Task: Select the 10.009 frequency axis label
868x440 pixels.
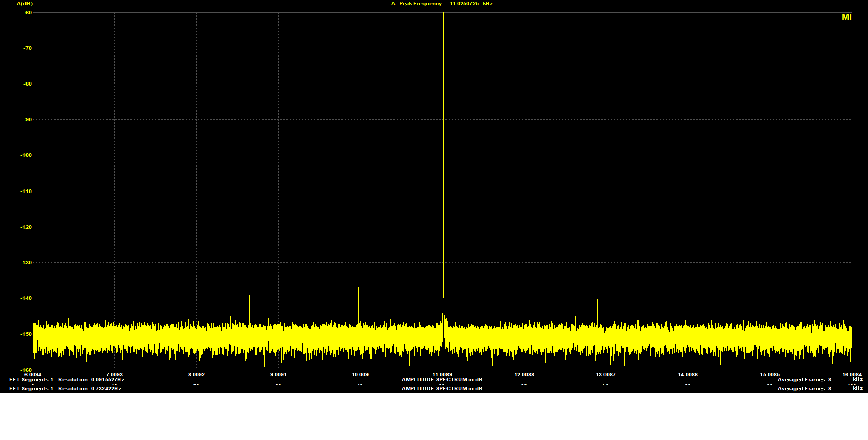Action: pos(360,374)
